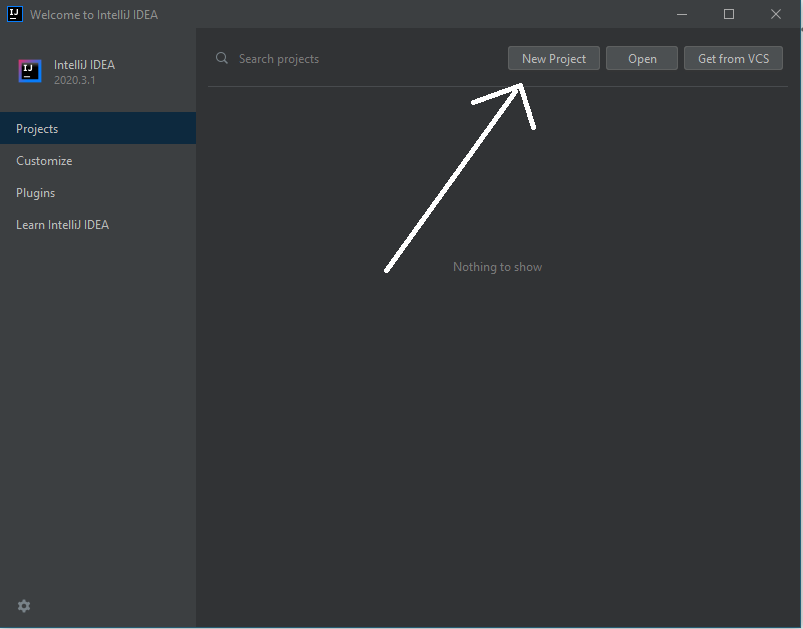Click the search magnifier icon
The width and height of the screenshot is (803, 629).
coord(221,58)
